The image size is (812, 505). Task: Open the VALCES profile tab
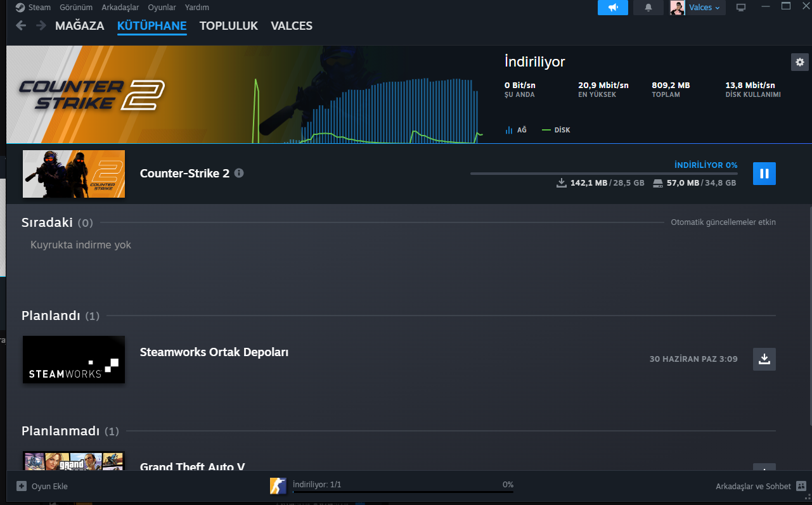click(292, 26)
